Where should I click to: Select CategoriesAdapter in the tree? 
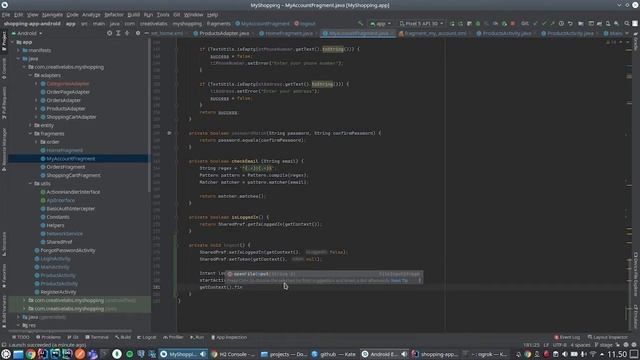tap(68, 84)
